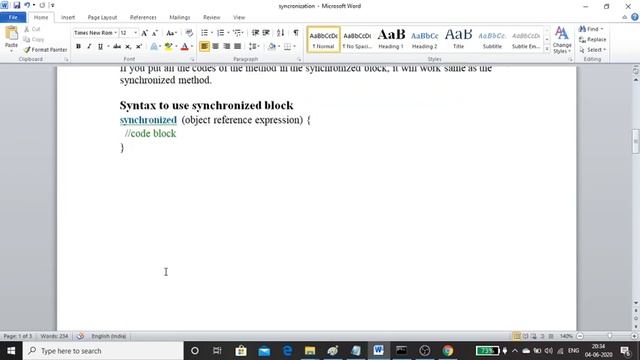Click the word count in status bar
640x360 pixels.
[54, 336]
